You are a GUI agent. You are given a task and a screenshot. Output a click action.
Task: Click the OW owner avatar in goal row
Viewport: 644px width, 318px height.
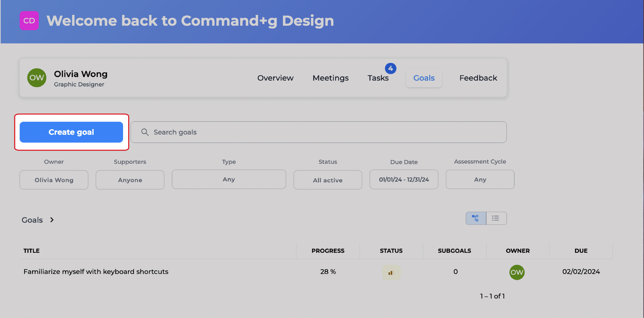[517, 272]
